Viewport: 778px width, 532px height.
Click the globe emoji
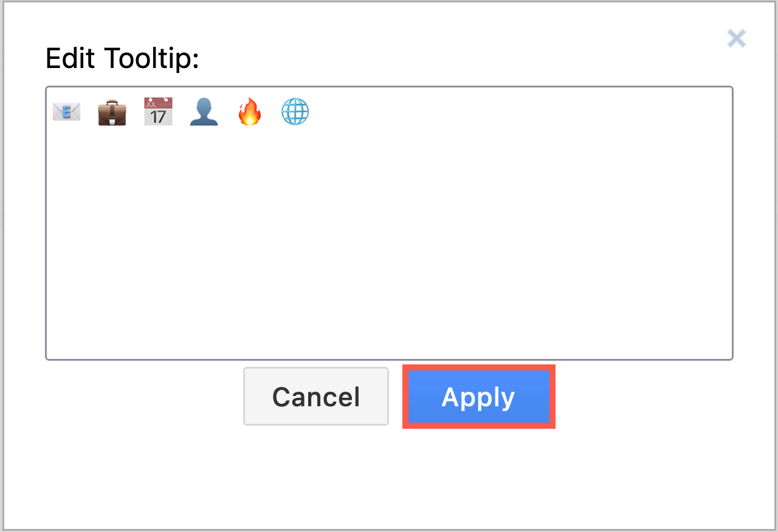tap(295, 111)
